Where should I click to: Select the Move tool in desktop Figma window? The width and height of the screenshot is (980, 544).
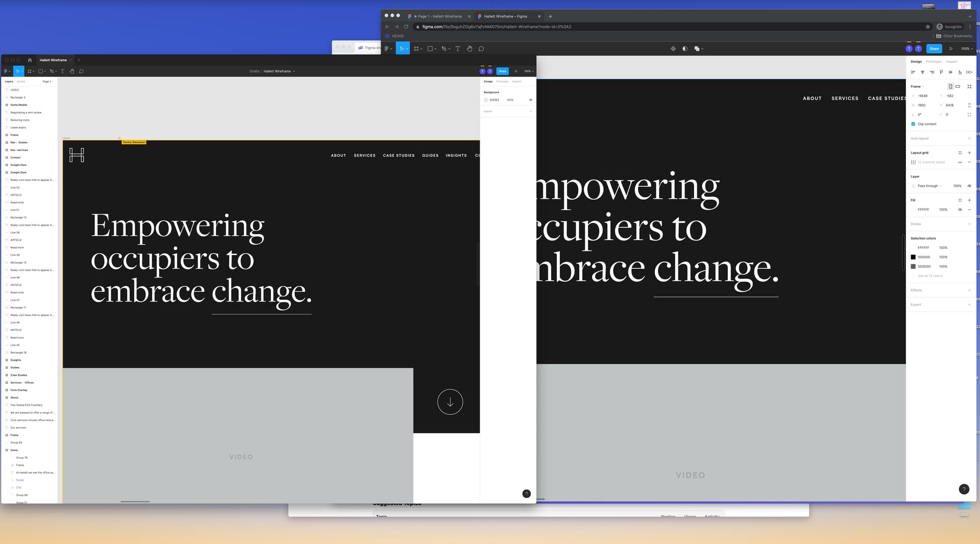(x=17, y=72)
